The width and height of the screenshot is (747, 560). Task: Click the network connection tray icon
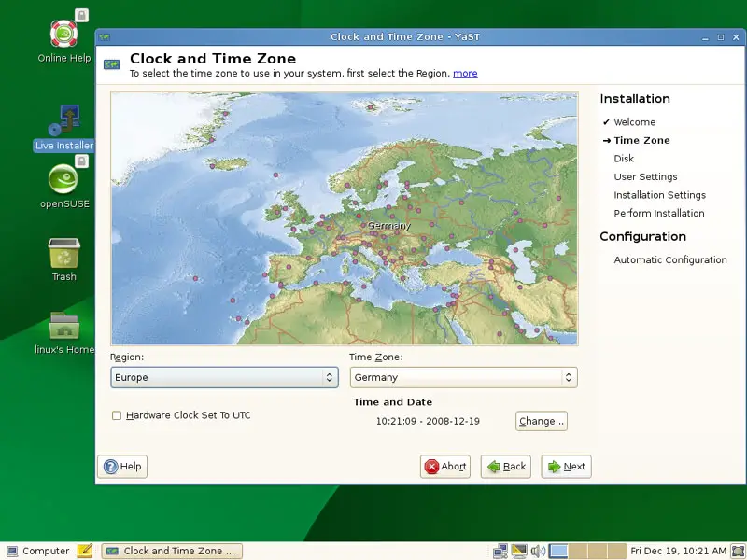500,551
